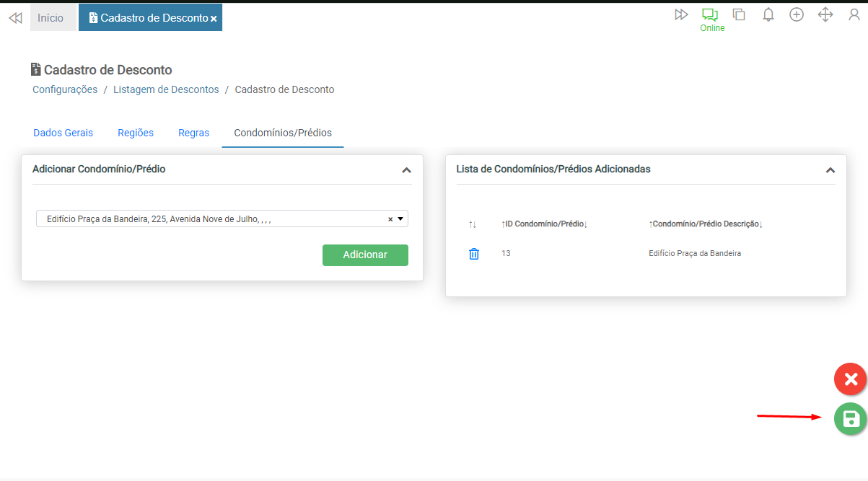Collapse the Adicionar Condomínio/Prédio panel

pyautogui.click(x=406, y=170)
